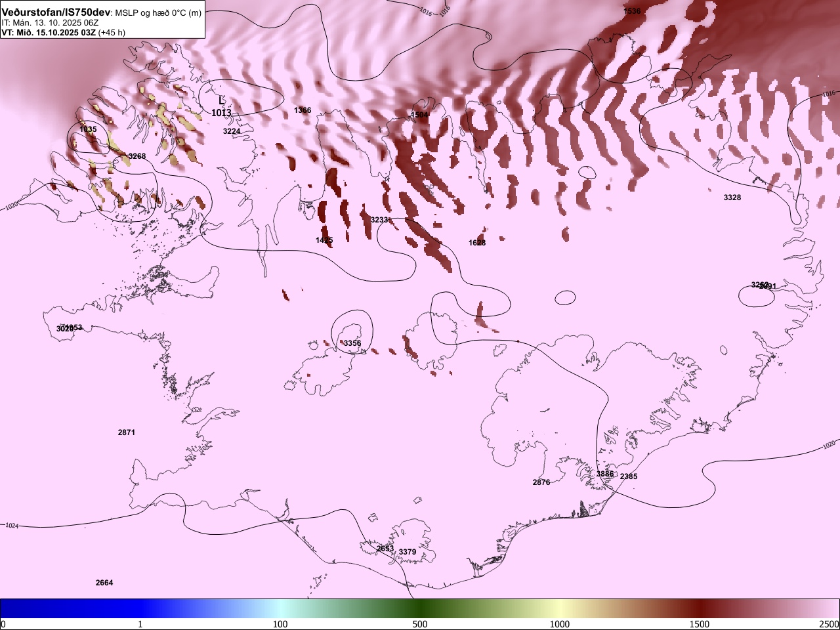Click the '3356' height label
Viewport: 840px width, 630px height.
pyautogui.click(x=352, y=343)
